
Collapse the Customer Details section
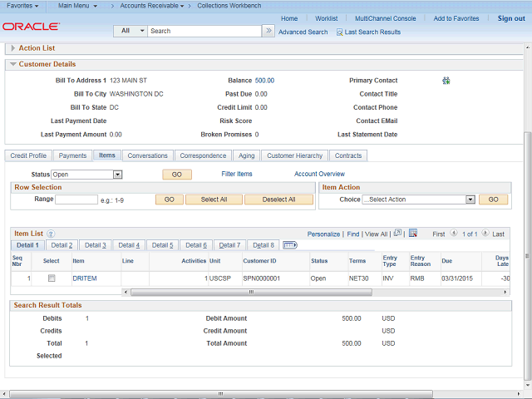point(12,64)
